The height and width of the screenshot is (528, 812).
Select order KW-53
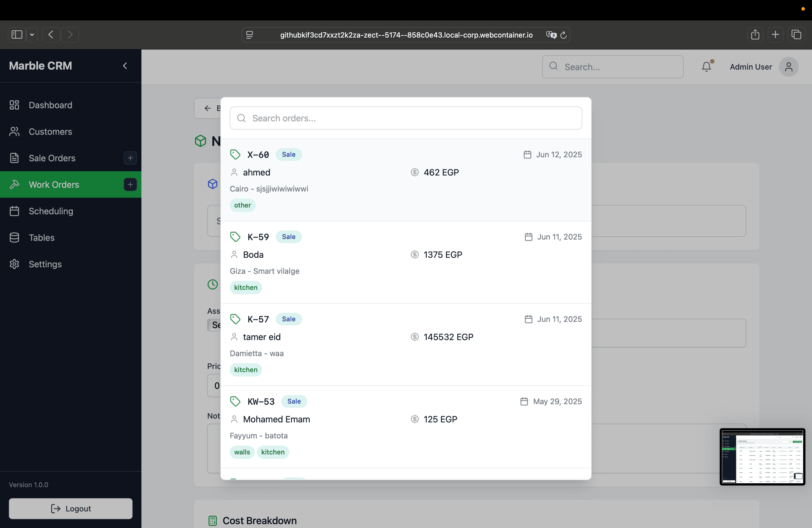406,427
